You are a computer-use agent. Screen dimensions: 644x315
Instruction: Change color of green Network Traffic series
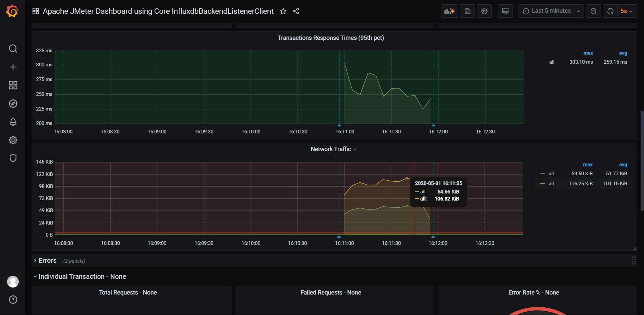(x=542, y=173)
